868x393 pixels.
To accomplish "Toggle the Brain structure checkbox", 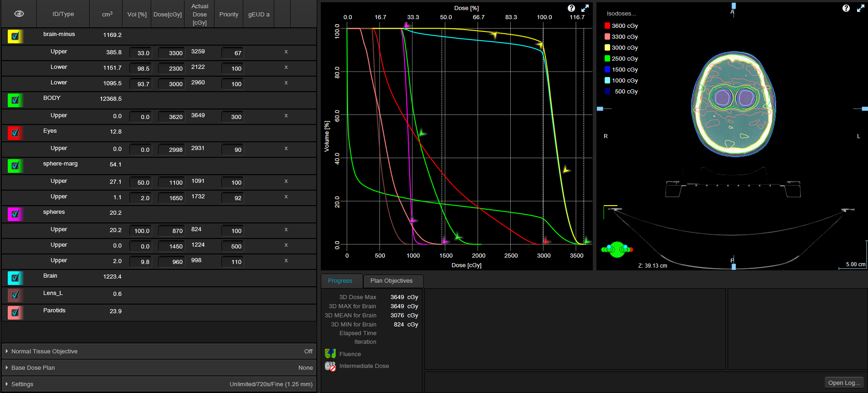I will tap(15, 278).
